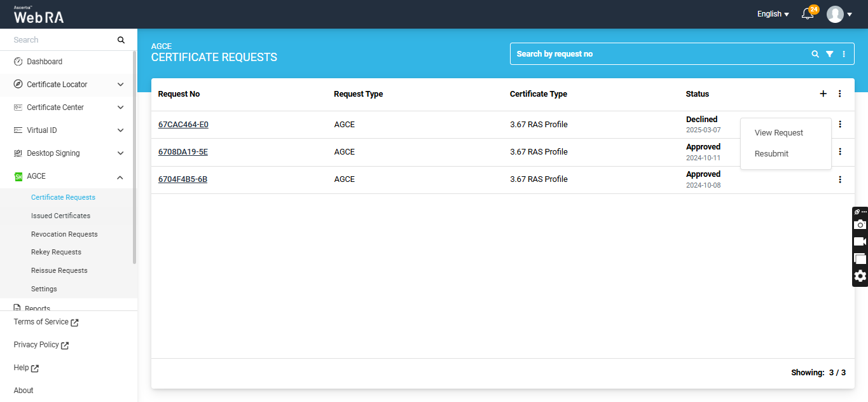The image size is (868, 402).
Task: Collapse the AGCE sidebar section
Action: [120, 176]
